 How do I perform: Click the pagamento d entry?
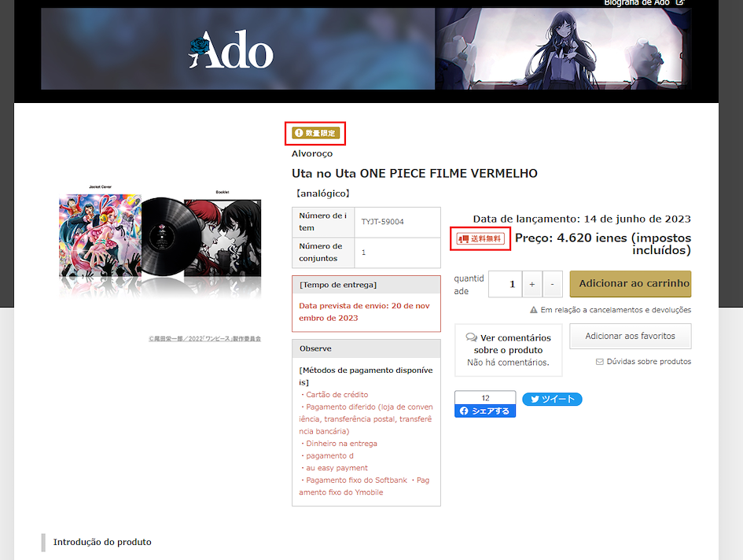click(x=328, y=455)
